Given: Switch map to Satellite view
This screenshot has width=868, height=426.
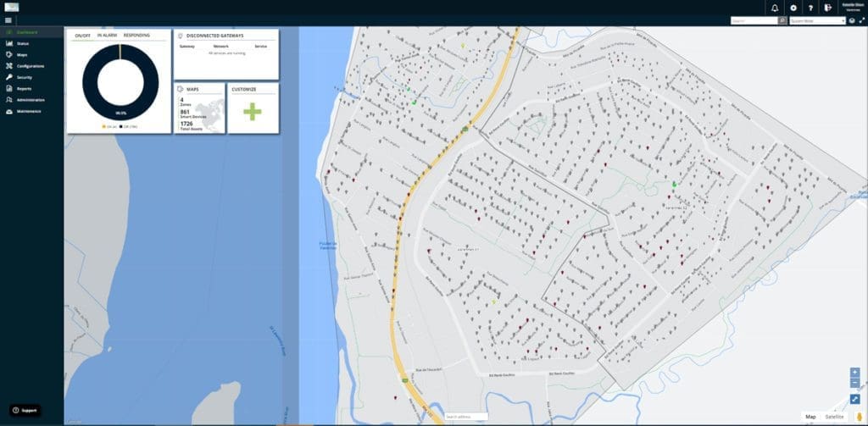Looking at the screenshot, I should tap(835, 417).
